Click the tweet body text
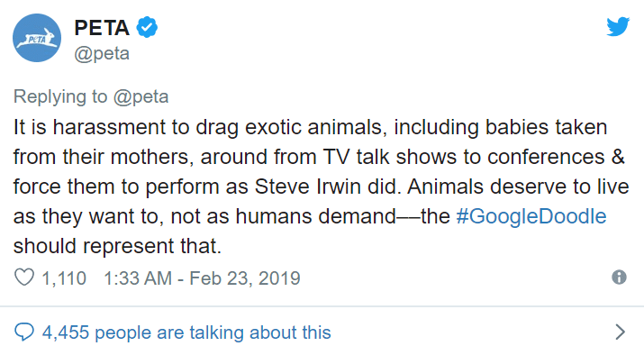The height and width of the screenshot is (346, 644). (x=322, y=187)
